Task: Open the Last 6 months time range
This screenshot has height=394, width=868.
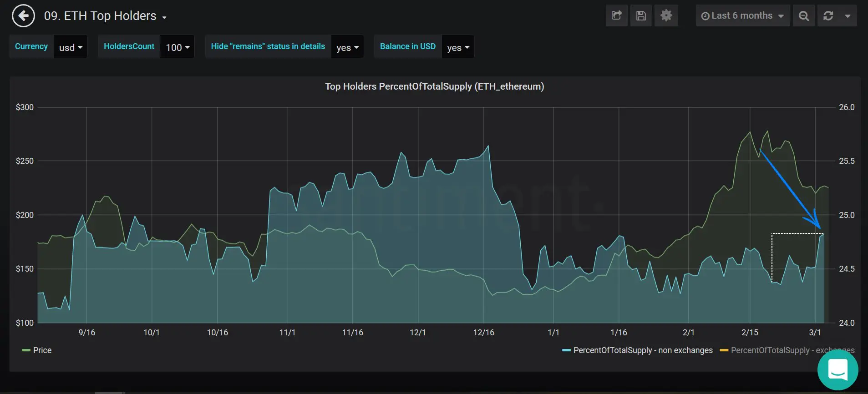Action: click(742, 16)
